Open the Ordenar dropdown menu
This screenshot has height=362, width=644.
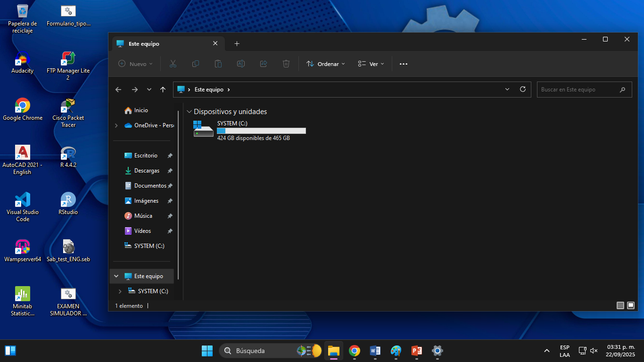(x=325, y=64)
